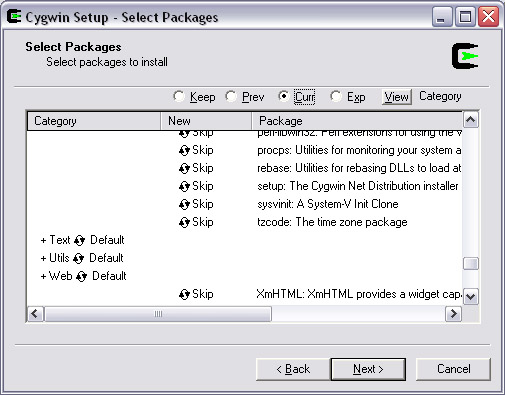Maximize the Cygwin Setup window
Viewport: 505px width, 395px height.
point(465,17)
